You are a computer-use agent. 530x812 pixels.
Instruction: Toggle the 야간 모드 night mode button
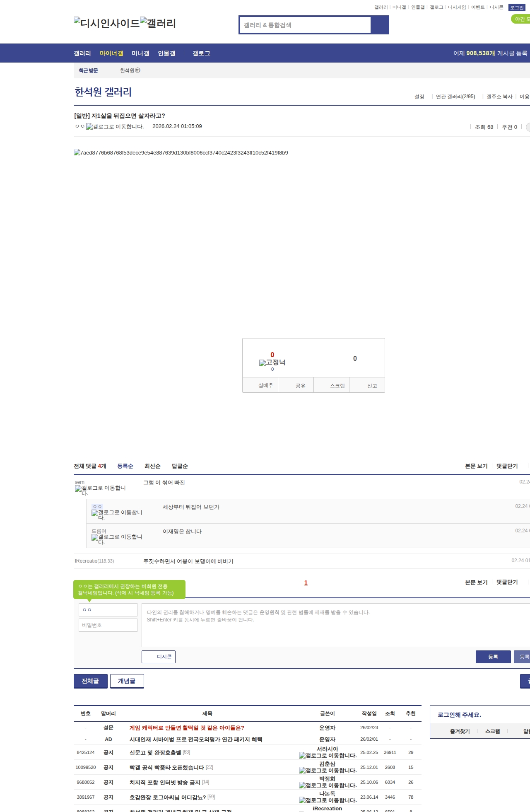pyautogui.click(x=521, y=19)
